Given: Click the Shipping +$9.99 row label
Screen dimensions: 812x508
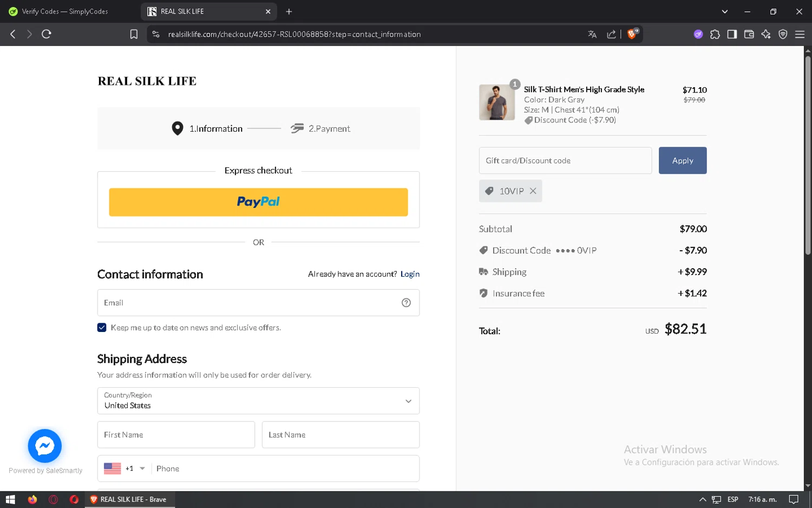Looking at the screenshot, I should 509,272.
